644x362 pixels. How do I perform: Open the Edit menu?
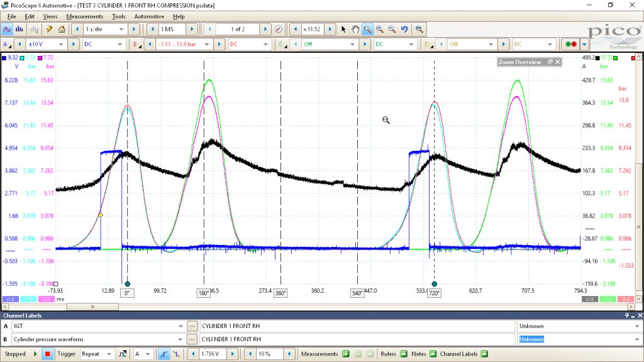coord(30,16)
